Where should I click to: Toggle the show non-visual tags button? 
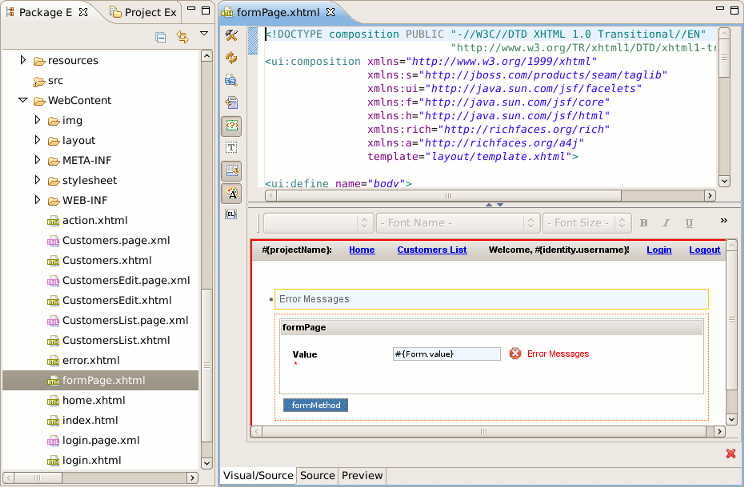231,125
